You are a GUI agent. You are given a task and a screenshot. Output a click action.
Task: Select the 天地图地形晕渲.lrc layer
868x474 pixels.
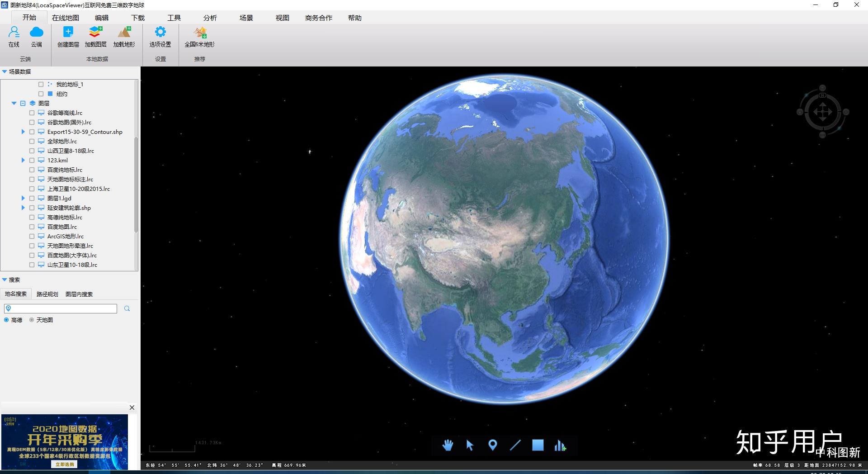click(x=70, y=246)
